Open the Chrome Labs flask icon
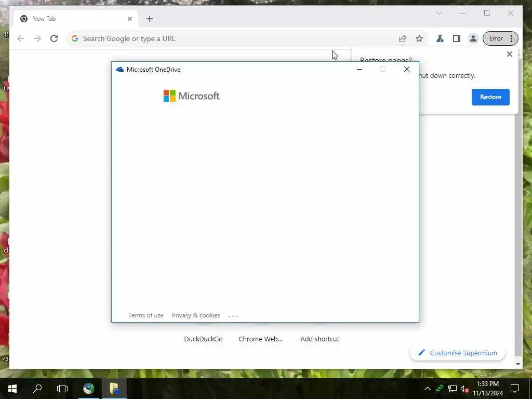 click(440, 38)
